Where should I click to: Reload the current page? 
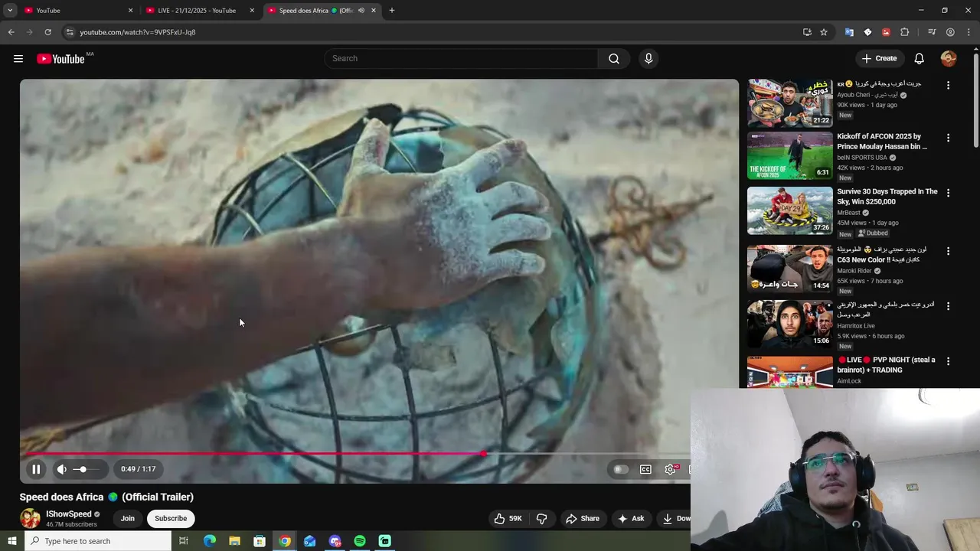47,32
